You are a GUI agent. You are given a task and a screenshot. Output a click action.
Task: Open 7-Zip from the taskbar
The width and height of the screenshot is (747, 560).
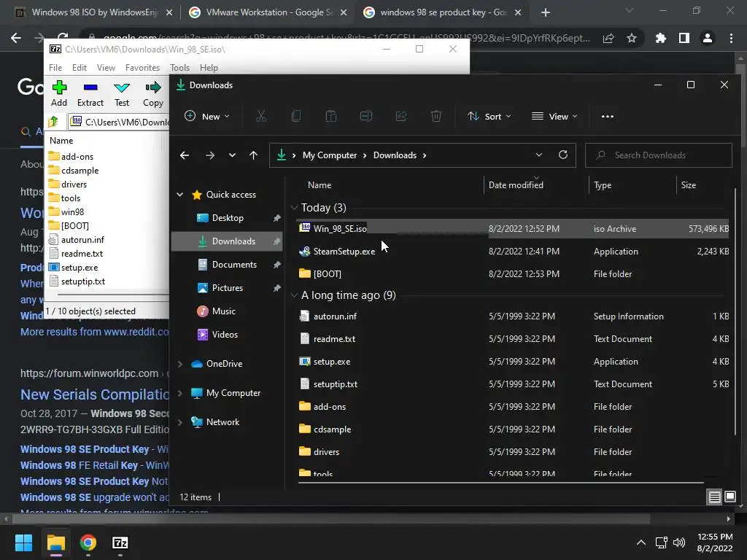coord(120,542)
